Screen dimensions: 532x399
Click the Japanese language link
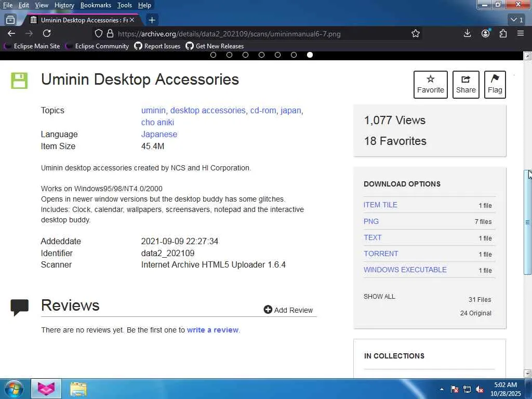(159, 134)
